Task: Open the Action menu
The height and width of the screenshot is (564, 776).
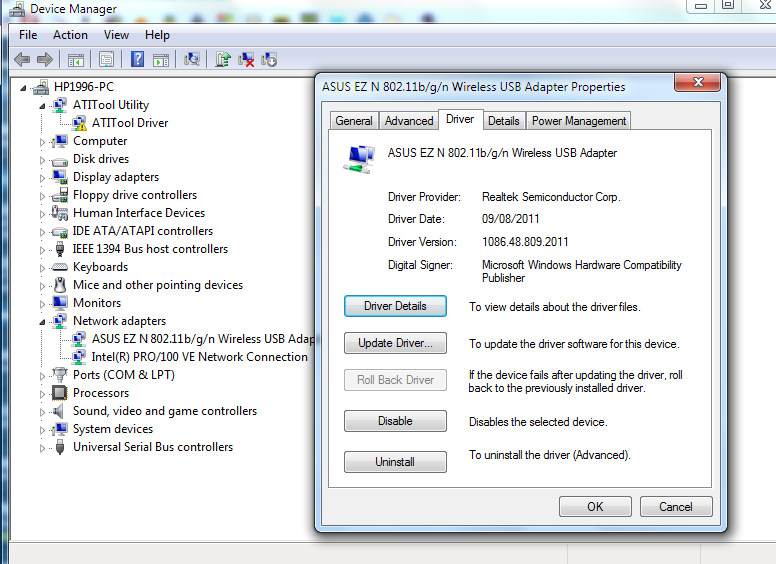Action: pyautogui.click(x=70, y=35)
